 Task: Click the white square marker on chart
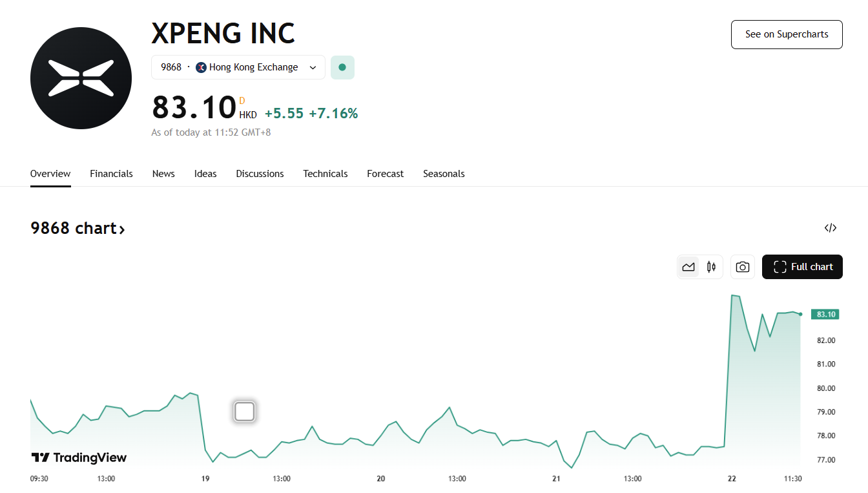click(x=244, y=412)
